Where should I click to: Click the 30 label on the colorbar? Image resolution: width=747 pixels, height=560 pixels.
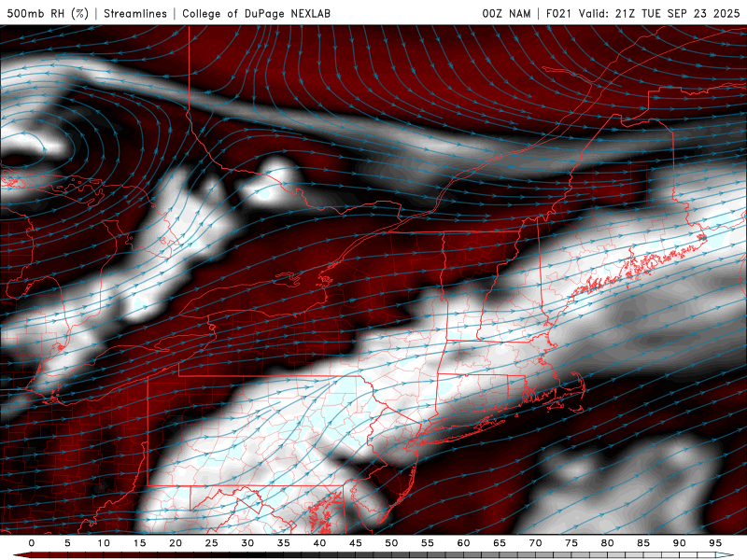247,543
